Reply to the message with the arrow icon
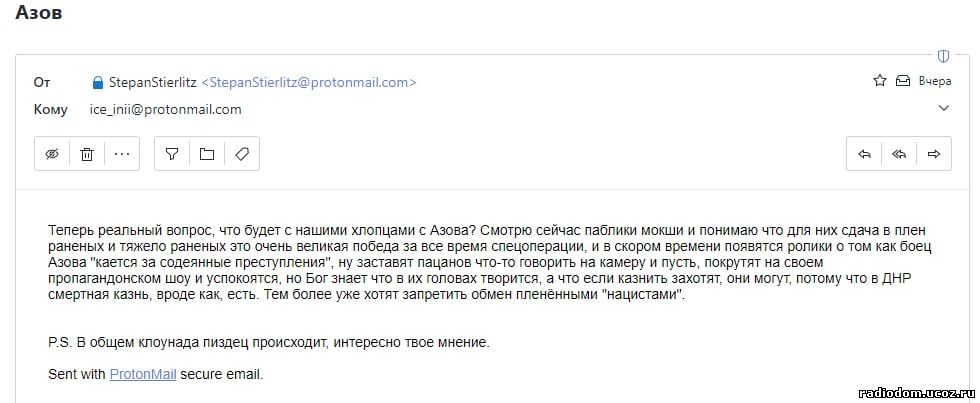The image size is (980, 403). tap(864, 154)
